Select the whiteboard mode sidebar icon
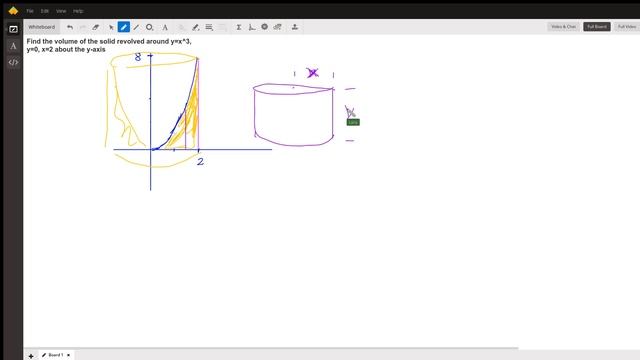 click(x=13, y=29)
